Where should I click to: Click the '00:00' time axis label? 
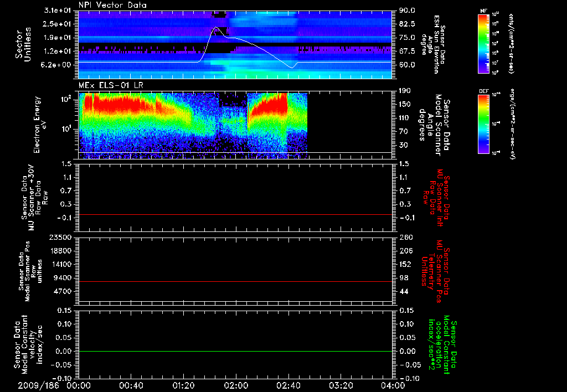tap(79, 386)
